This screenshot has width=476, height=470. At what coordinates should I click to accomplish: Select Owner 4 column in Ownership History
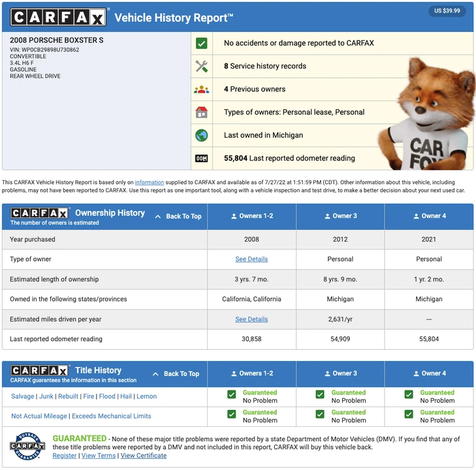(429, 216)
